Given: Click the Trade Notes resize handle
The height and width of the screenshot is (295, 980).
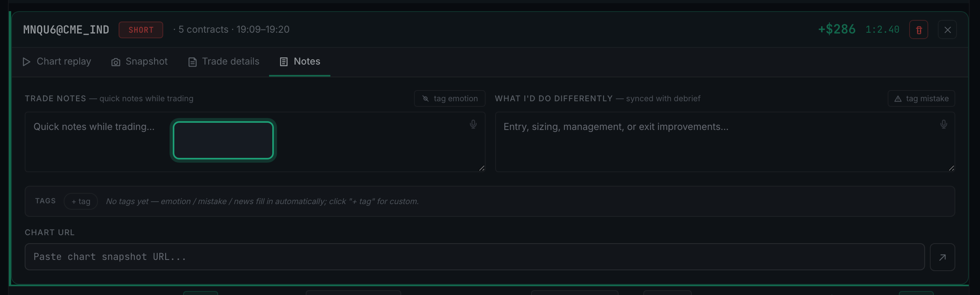Looking at the screenshot, I should click(482, 168).
